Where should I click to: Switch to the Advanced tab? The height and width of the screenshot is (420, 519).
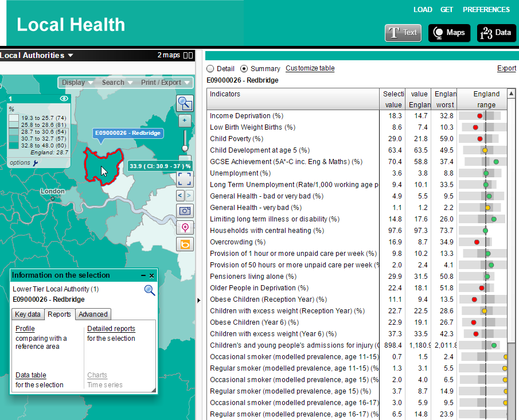point(93,314)
